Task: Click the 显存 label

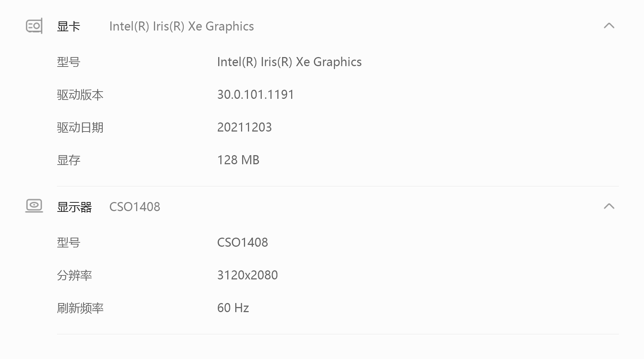Action: (x=69, y=160)
